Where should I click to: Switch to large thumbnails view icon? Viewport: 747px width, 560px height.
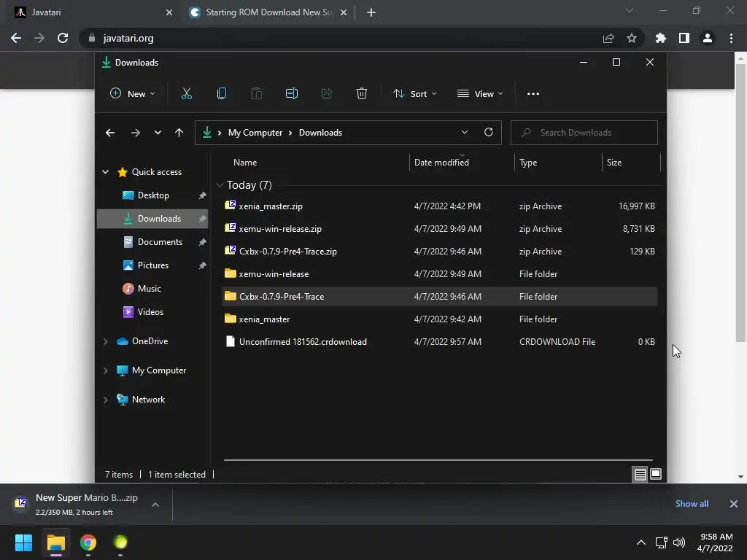656,474
